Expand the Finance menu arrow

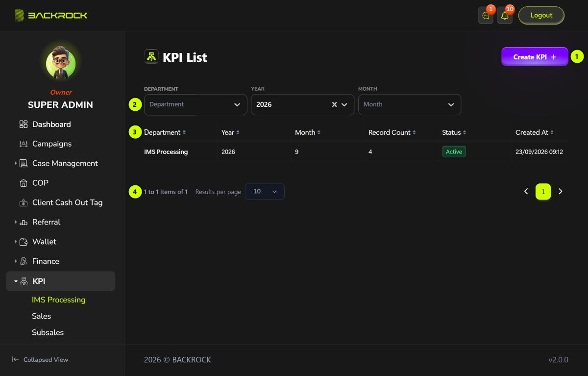point(16,262)
